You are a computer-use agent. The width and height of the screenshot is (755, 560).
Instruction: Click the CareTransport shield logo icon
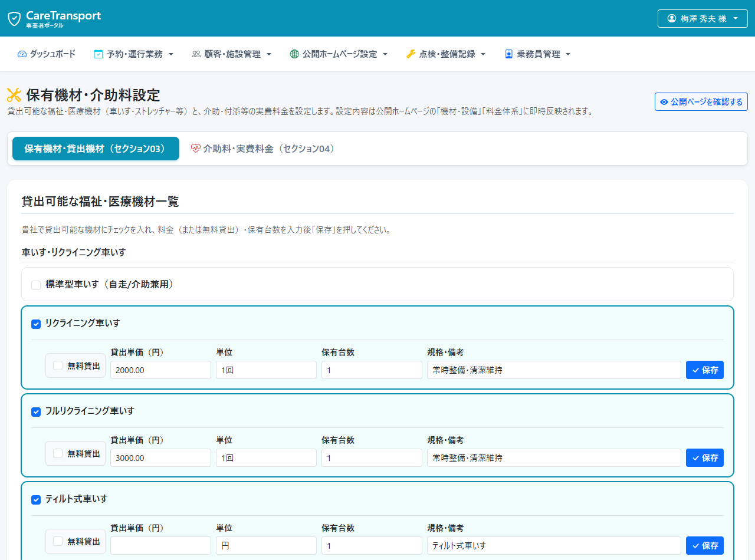point(14,19)
